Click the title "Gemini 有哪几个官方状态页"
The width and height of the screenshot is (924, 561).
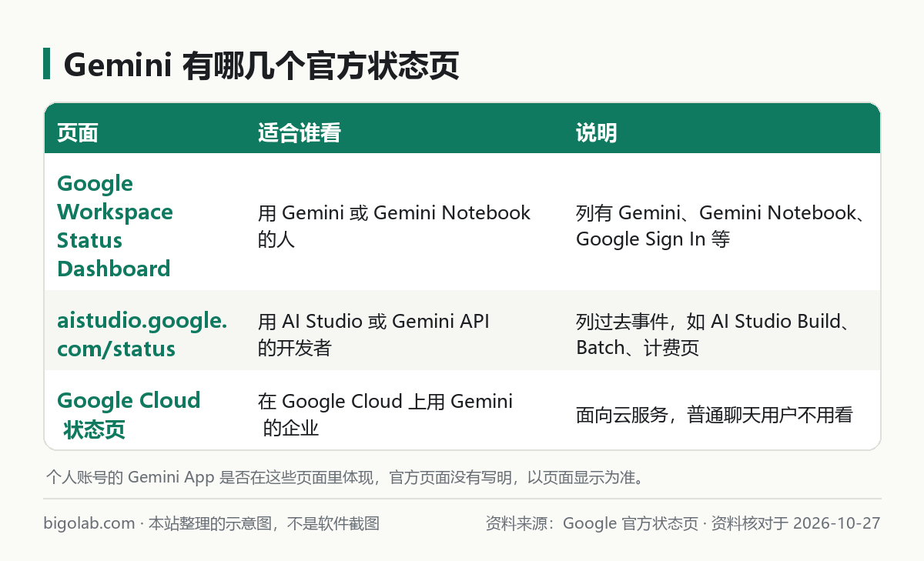click(x=261, y=65)
